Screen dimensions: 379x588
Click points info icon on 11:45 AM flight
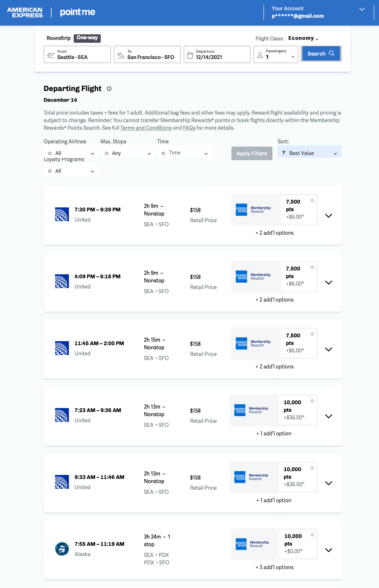(x=312, y=334)
